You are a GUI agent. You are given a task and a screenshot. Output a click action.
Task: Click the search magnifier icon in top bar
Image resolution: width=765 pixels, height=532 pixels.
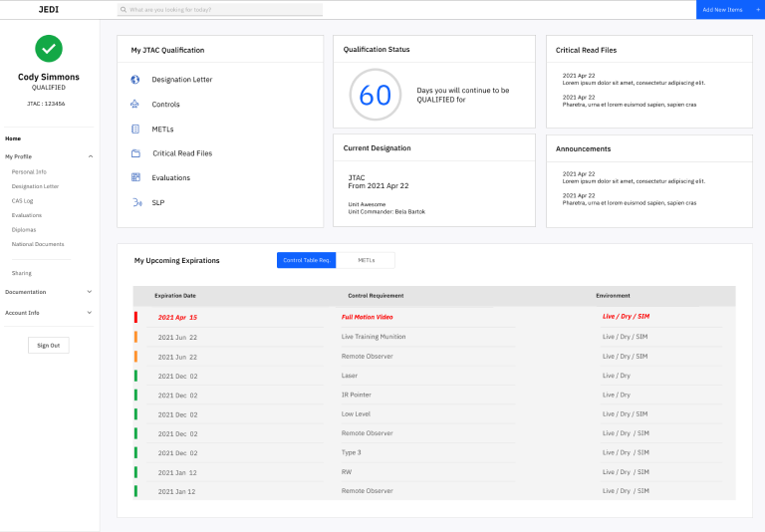click(x=123, y=10)
